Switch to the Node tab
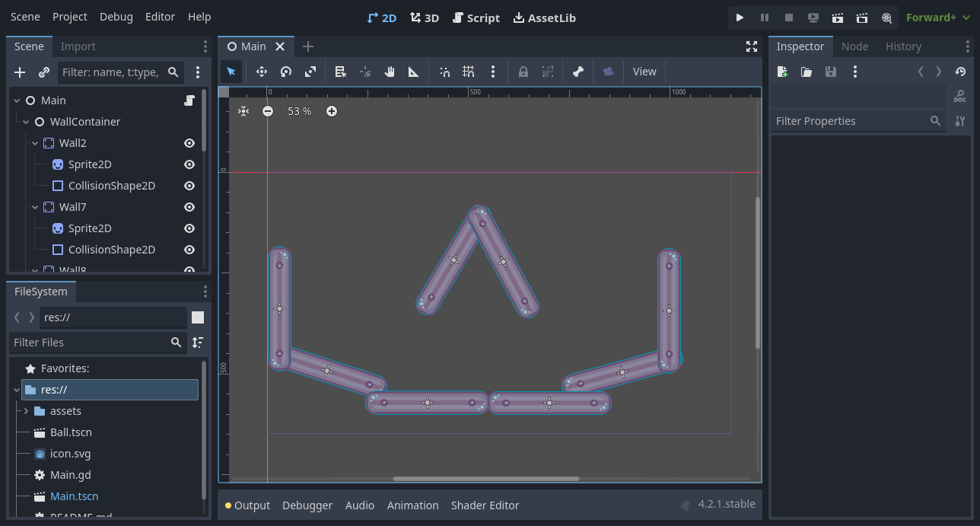The width and height of the screenshot is (980, 526). [854, 46]
